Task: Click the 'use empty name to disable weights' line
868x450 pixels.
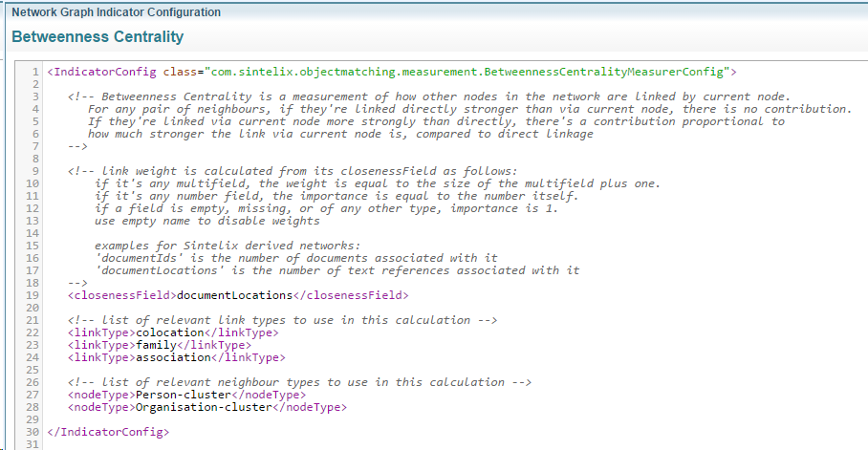Action: pos(208,221)
